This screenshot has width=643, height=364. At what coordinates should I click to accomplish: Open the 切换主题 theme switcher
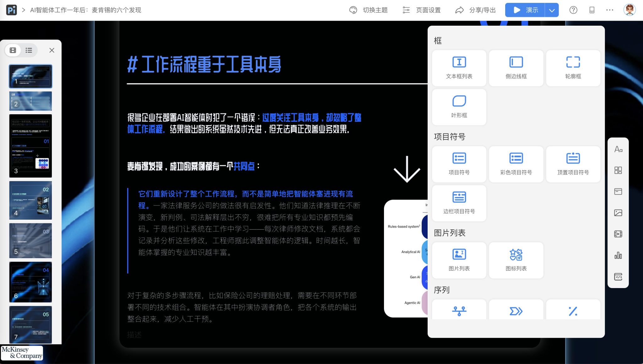(369, 10)
